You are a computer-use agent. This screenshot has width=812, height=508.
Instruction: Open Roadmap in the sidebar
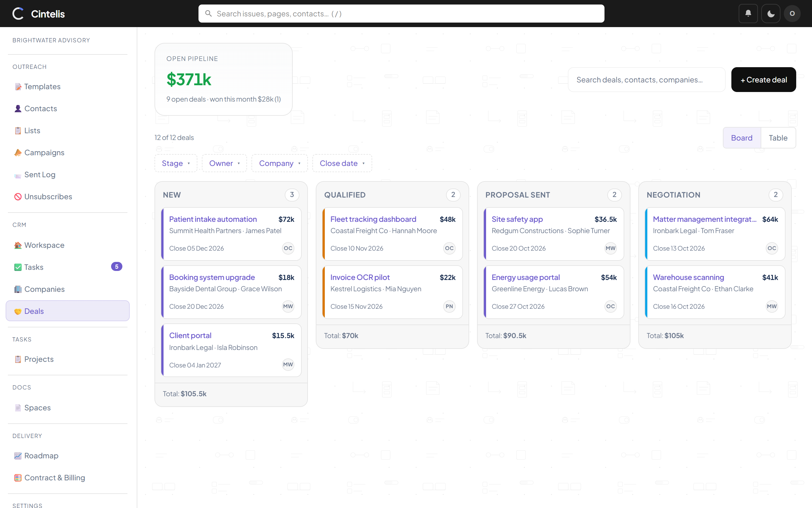pos(67,456)
